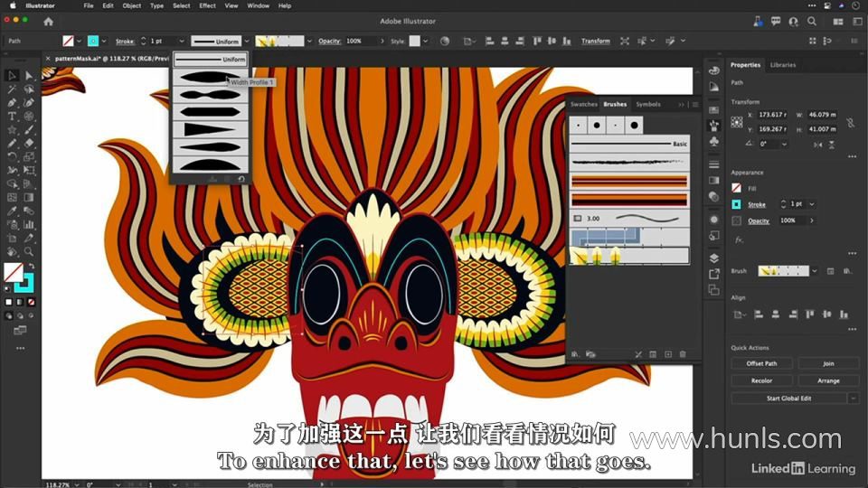This screenshot has height=488, width=868.
Task: Switch to the Symbols tab
Action: click(648, 104)
